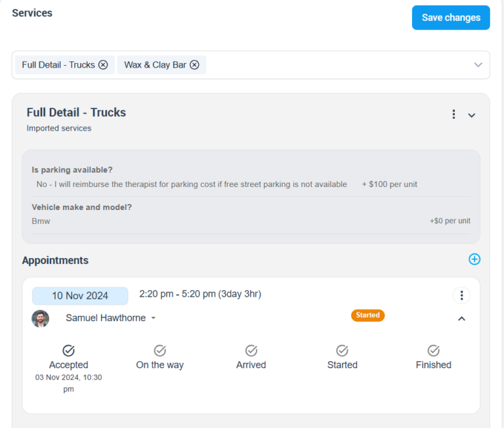Image resolution: width=504 pixels, height=428 pixels.
Task: Click Samuel Hawthorne's avatar photo
Action: tap(41, 318)
